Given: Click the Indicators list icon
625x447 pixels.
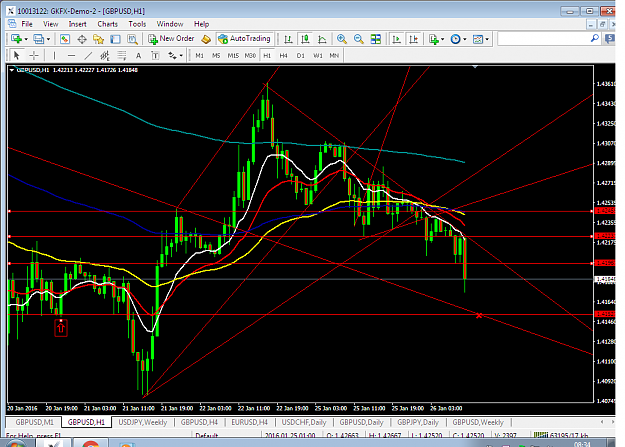Looking at the screenshot, I should (433, 39).
